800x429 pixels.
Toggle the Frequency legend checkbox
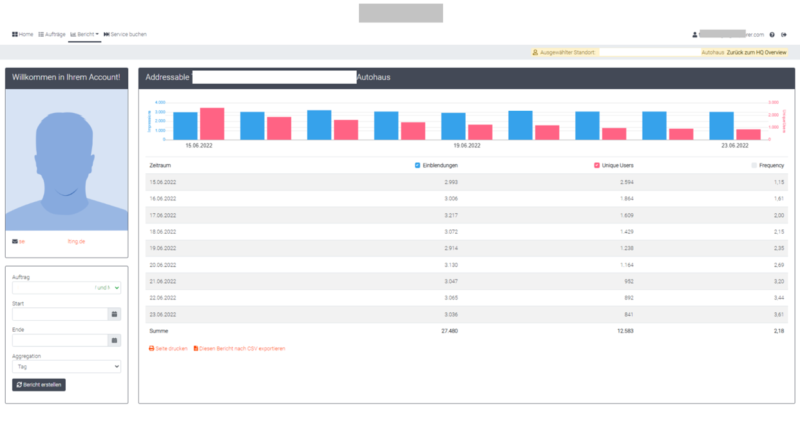(x=753, y=165)
